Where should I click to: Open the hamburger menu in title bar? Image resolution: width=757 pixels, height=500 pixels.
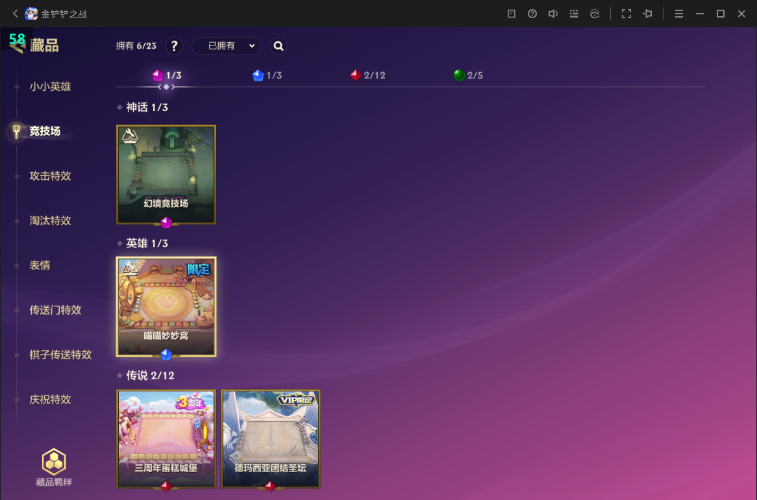pos(679,14)
